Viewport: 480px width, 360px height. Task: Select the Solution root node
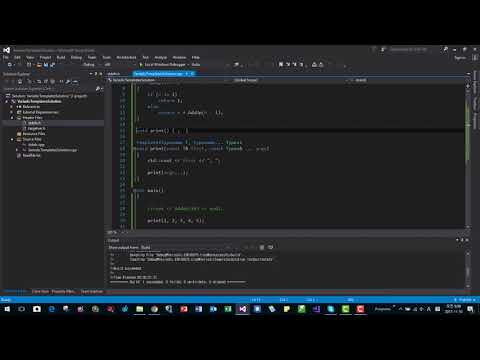coord(49,96)
